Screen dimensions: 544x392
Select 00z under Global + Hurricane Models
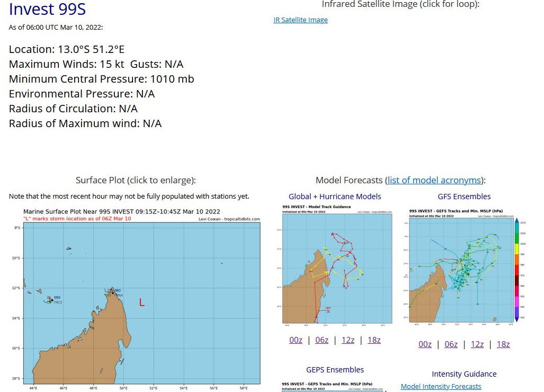tap(296, 340)
